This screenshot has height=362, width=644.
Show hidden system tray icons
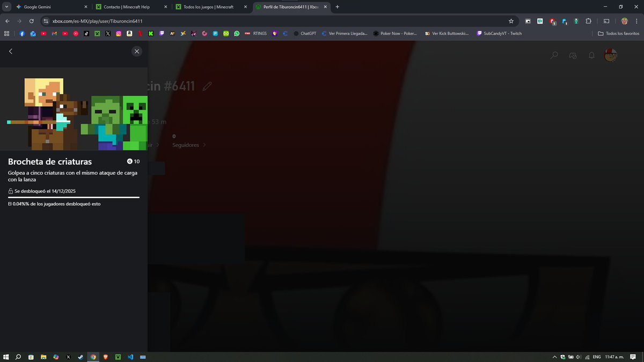(x=555, y=357)
